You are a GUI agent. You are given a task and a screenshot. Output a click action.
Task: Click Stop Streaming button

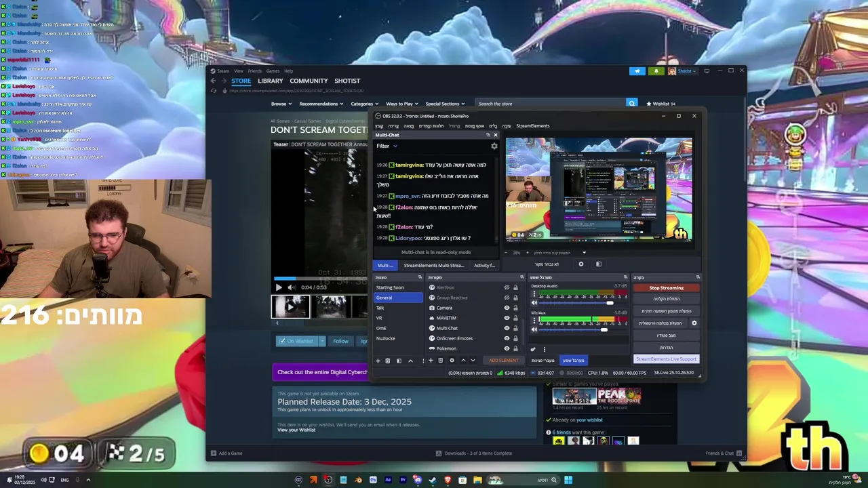pos(666,288)
